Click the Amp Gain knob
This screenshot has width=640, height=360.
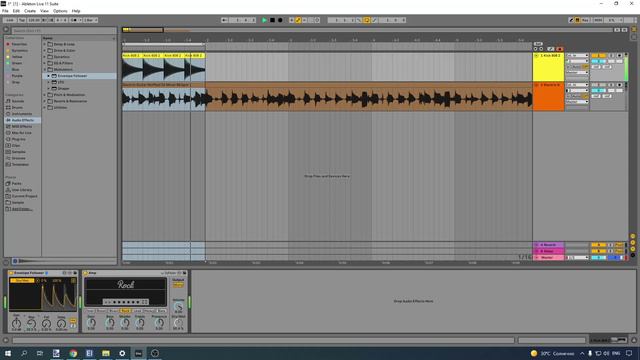(x=91, y=322)
